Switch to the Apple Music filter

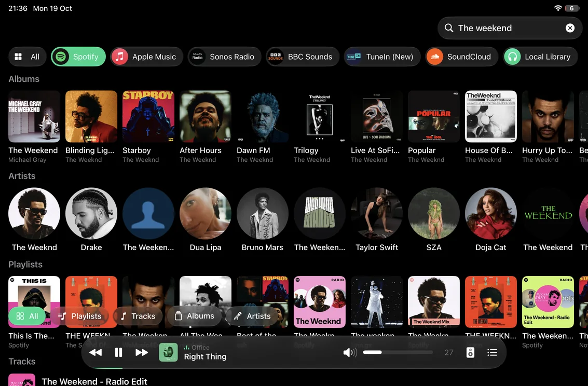pos(146,57)
